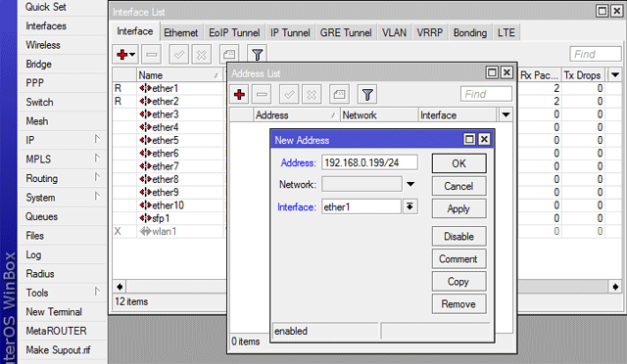Screen dimensions: 627x364
Task: Switch to the GRE Tunnel tab
Action: pyautogui.click(x=346, y=32)
